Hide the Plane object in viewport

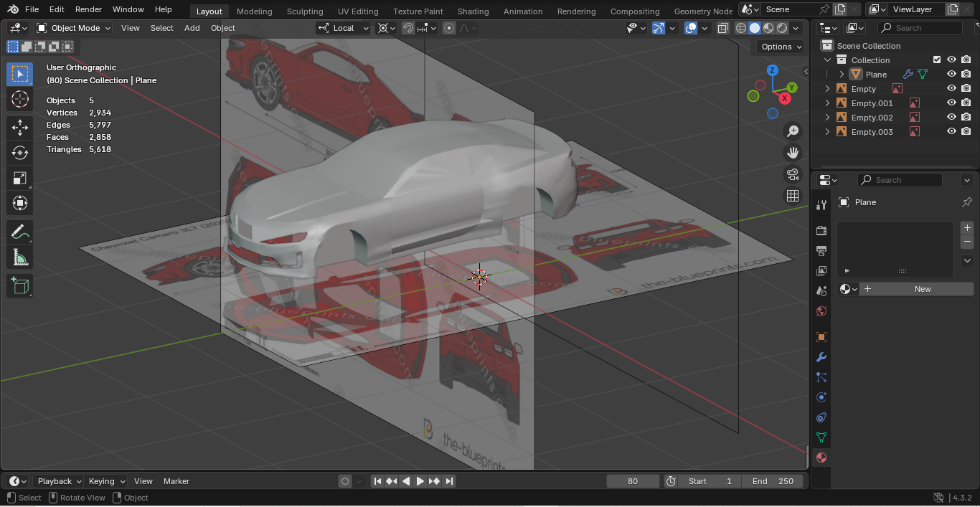coord(951,74)
